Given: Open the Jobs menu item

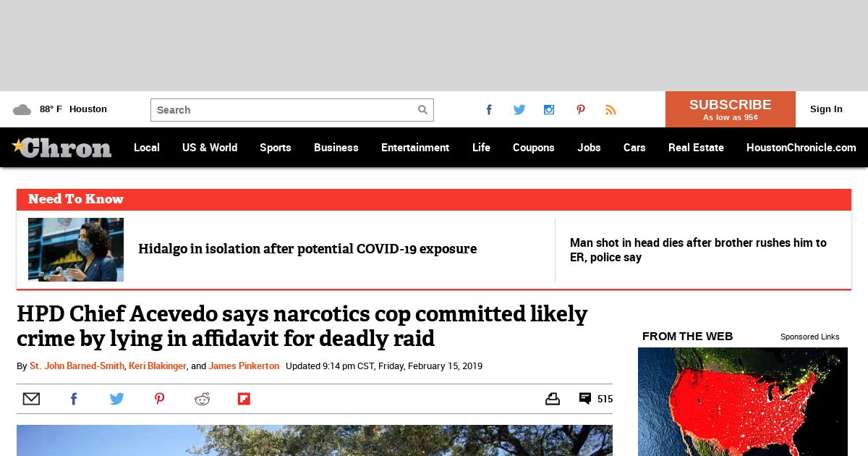Looking at the screenshot, I should tap(589, 148).
